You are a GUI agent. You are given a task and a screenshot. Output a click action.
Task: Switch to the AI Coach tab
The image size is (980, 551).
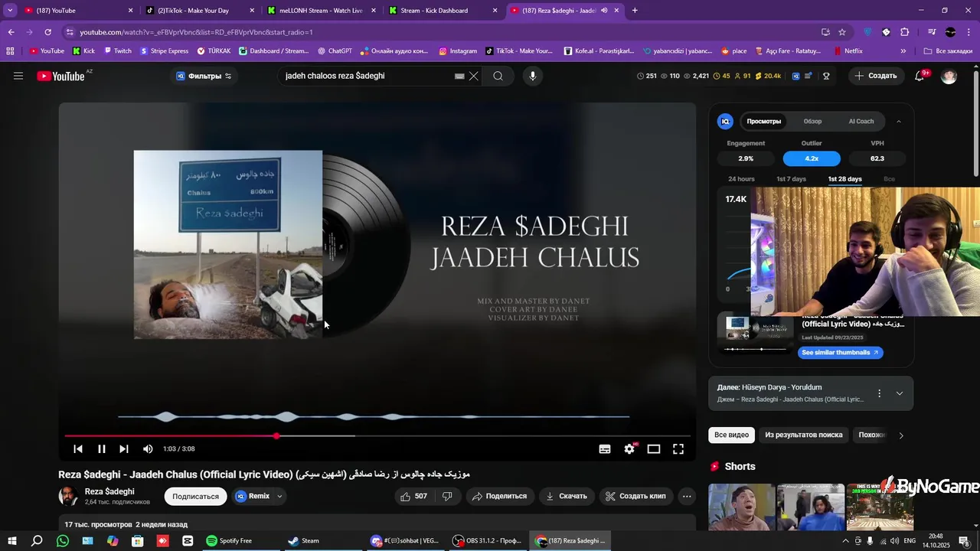coord(861,121)
